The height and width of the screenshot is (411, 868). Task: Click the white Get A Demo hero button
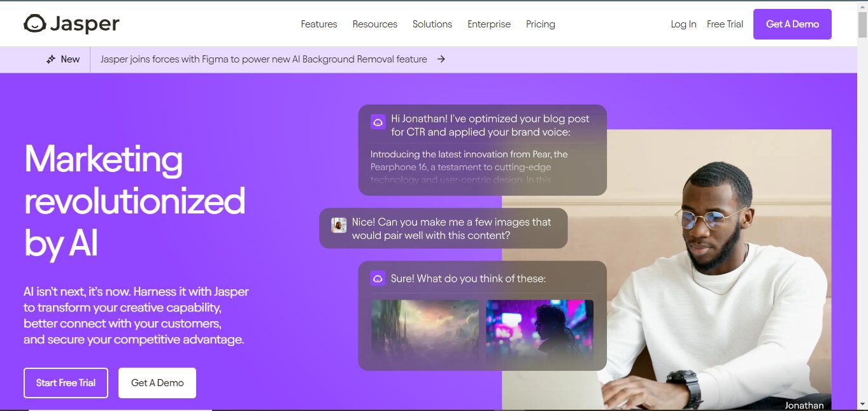(157, 383)
